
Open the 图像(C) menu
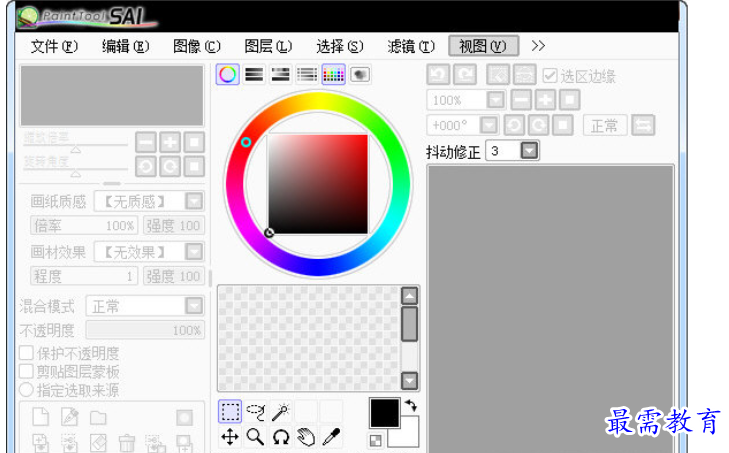pos(197,46)
